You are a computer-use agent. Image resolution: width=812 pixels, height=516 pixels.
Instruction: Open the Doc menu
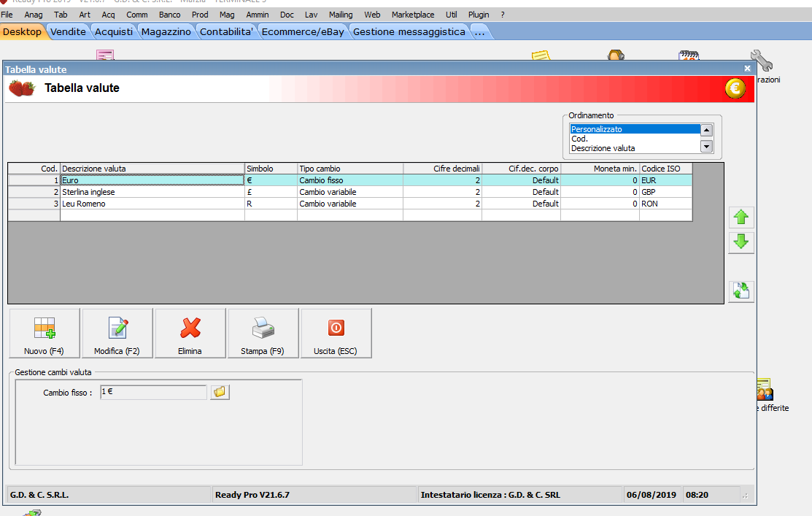click(287, 15)
